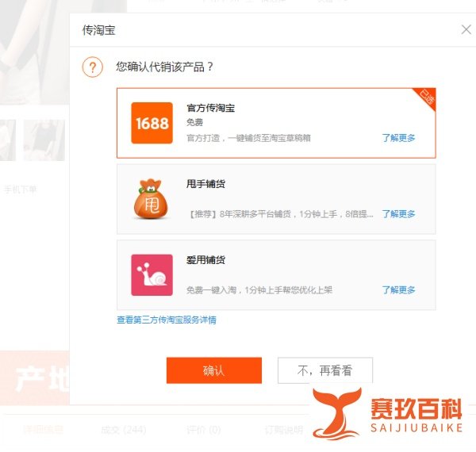The height and width of the screenshot is (452, 476).
Task: Click the orange question mark icon
Action: click(x=93, y=67)
